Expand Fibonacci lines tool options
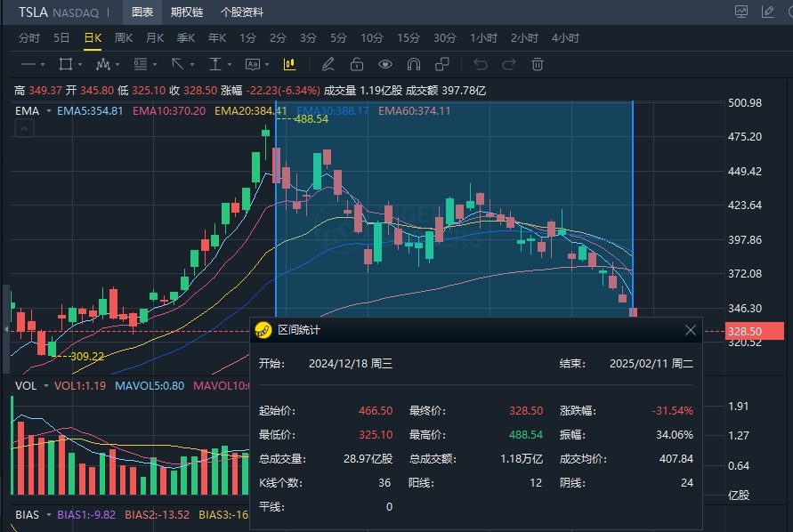The image size is (793, 532). 155,65
